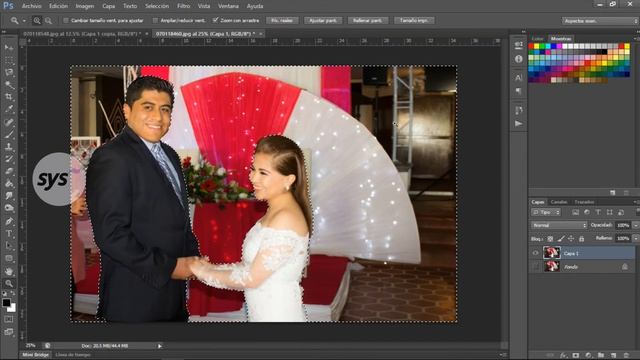Select the Dodge tool
The image size is (640, 360).
pyautogui.click(x=9, y=208)
